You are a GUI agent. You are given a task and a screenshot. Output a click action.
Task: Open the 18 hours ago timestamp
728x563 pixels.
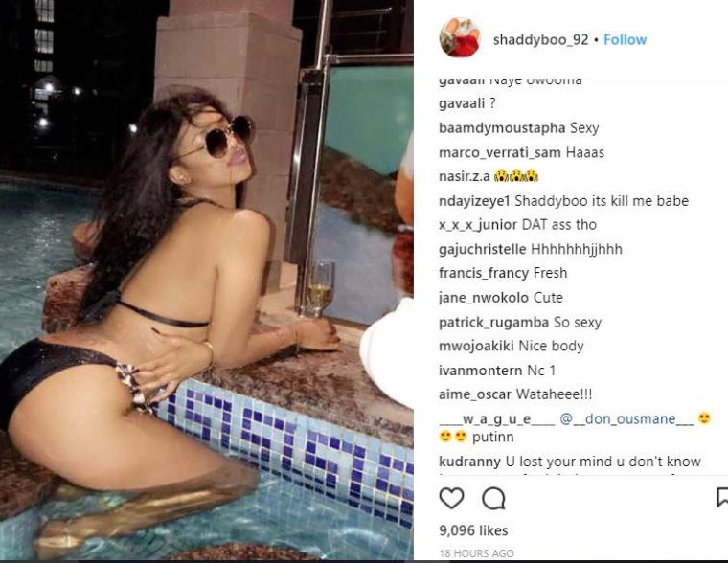(x=476, y=553)
